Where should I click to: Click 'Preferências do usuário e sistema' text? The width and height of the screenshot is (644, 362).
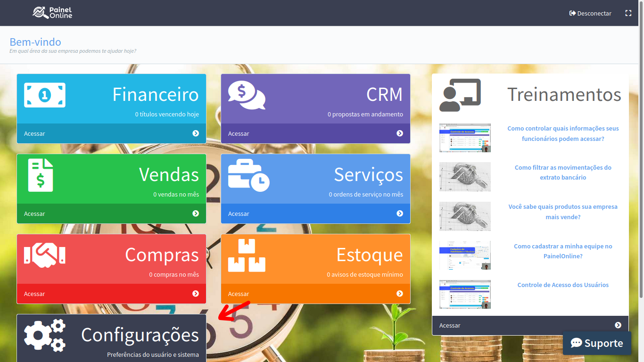(x=153, y=354)
